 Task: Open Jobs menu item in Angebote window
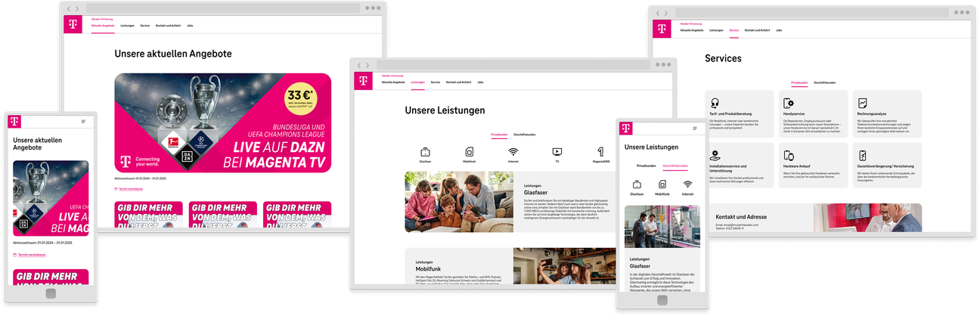point(189,26)
